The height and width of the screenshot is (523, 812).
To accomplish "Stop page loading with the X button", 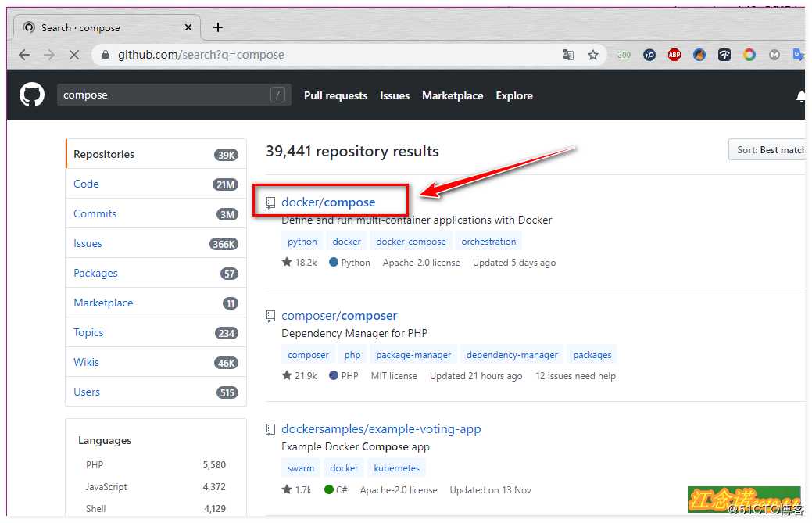I will [74, 55].
